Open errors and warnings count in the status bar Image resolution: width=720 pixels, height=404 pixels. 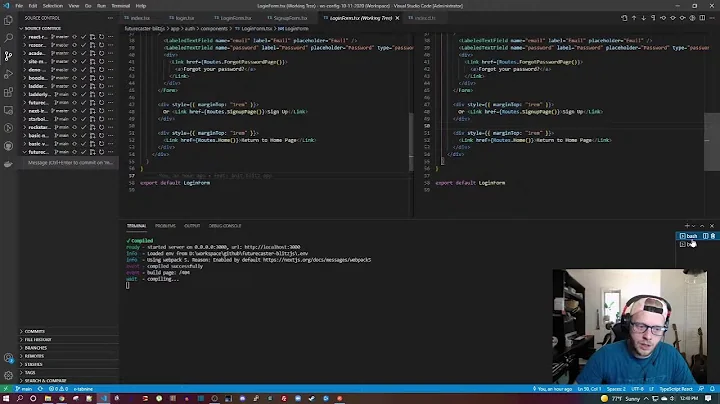coord(59,389)
